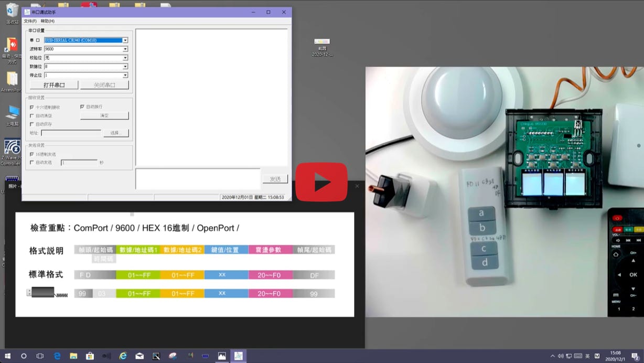Toggle the 自动换行 auto line-wrap checkbox
This screenshot has height=363, width=644.
(82, 106)
